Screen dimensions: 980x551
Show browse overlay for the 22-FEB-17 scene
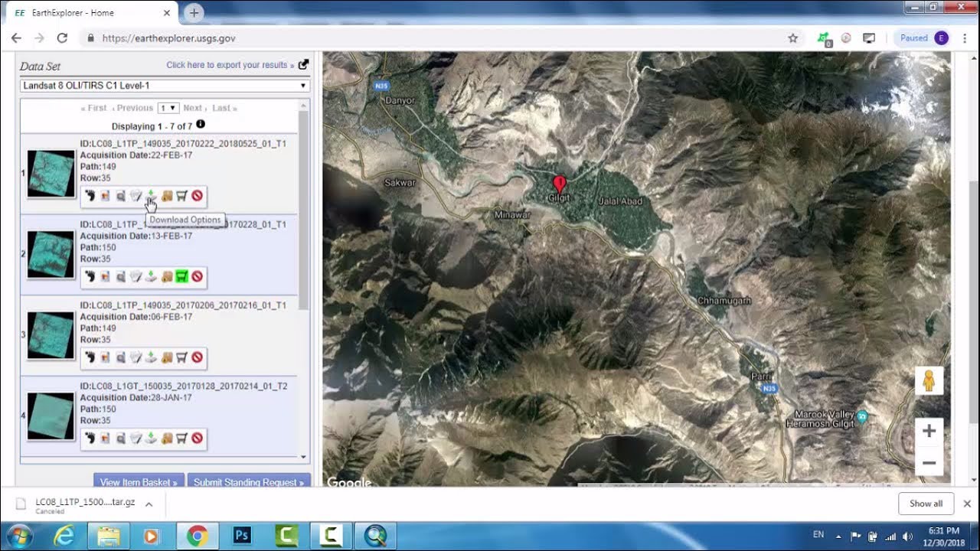click(x=106, y=196)
